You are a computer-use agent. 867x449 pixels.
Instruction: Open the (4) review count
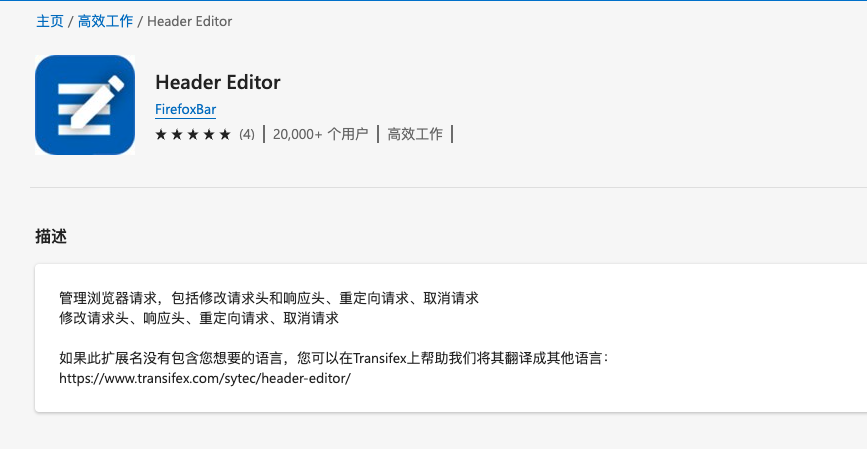tap(247, 134)
